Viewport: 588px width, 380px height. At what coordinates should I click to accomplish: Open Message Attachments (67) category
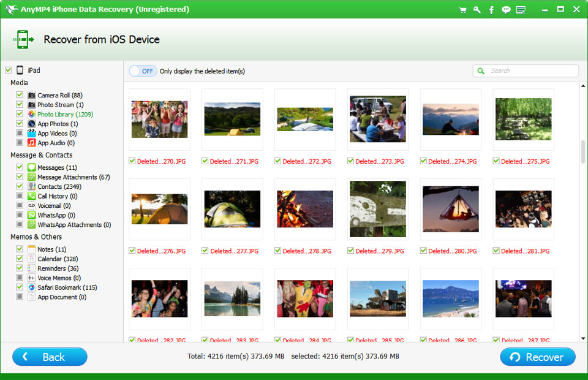[73, 177]
